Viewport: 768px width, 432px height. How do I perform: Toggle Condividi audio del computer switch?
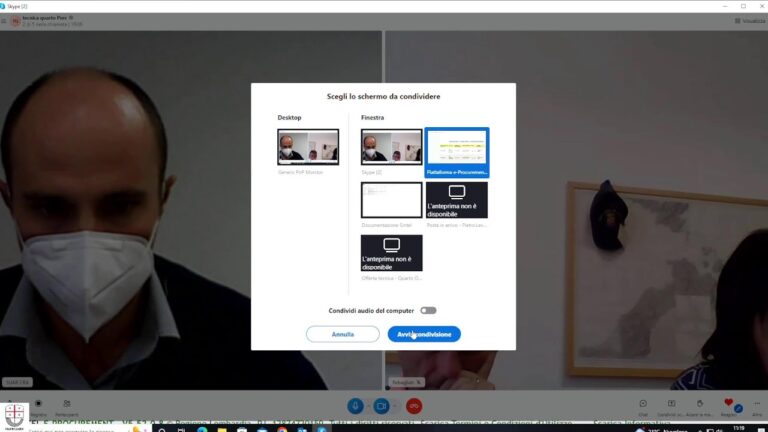(428, 311)
